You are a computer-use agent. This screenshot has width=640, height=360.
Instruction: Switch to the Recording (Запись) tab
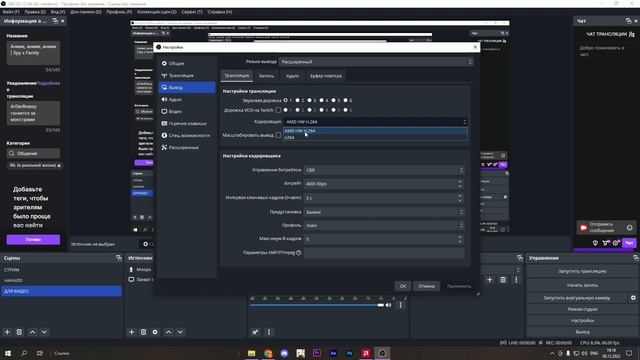(267, 76)
